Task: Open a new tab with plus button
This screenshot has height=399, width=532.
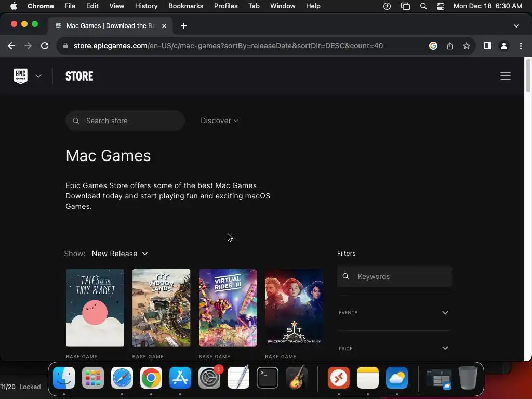Action: coord(184,26)
